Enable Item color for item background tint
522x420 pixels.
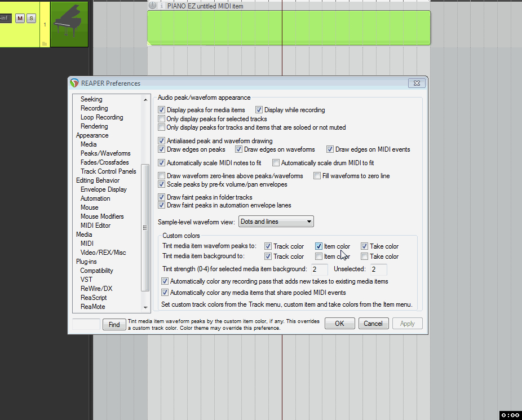click(318, 257)
